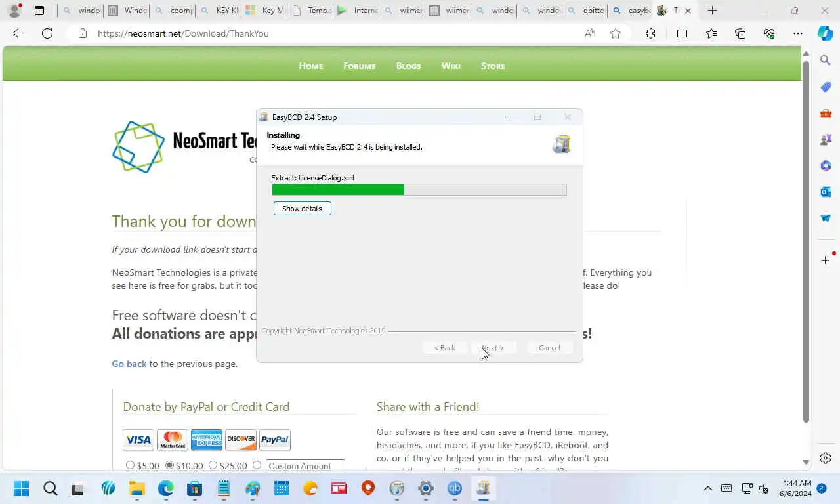Open the Windows Start menu

pos(21,488)
